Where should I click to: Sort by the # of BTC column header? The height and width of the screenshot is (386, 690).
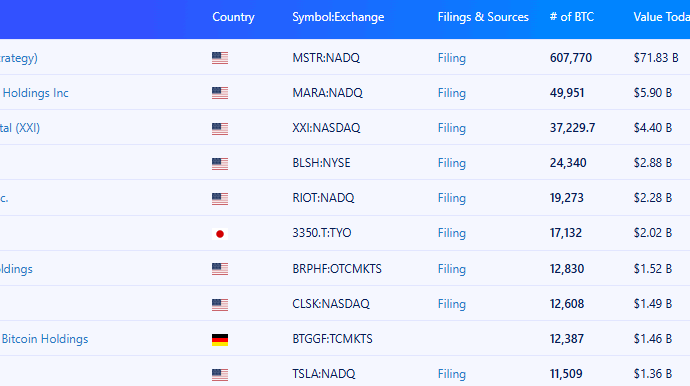(572, 17)
